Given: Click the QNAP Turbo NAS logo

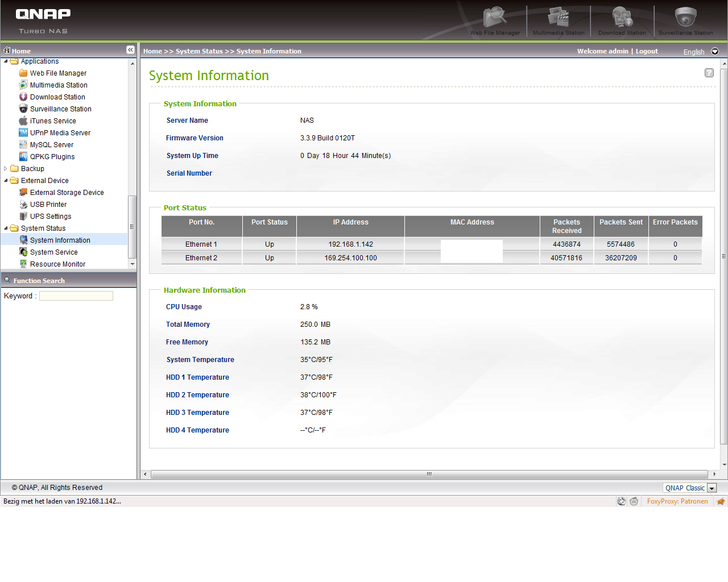Looking at the screenshot, I should click(x=43, y=21).
